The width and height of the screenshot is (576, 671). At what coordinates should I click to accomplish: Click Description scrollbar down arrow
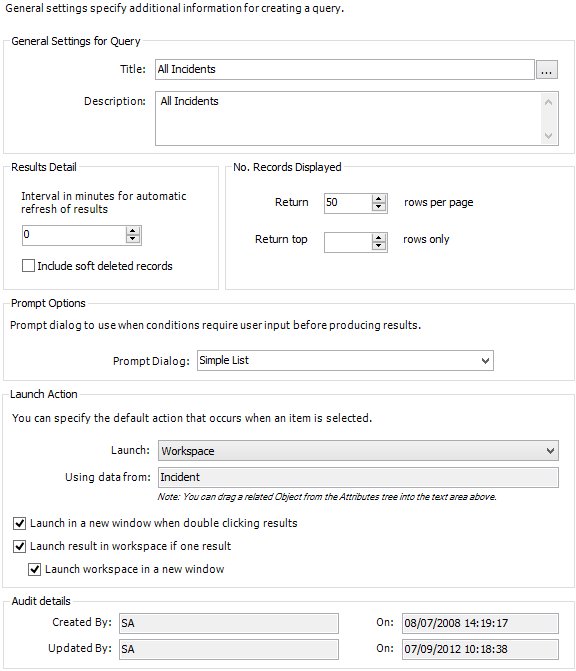pyautogui.click(x=549, y=136)
